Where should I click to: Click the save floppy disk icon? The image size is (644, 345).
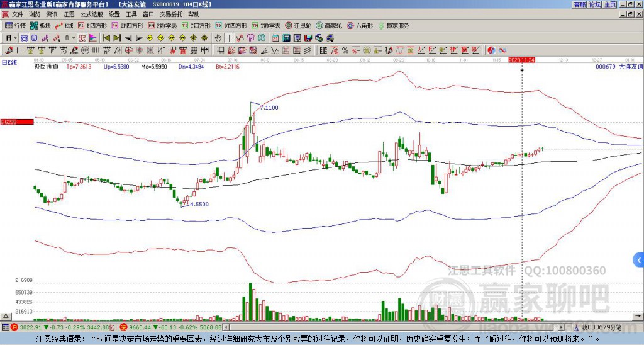[x=308, y=38]
